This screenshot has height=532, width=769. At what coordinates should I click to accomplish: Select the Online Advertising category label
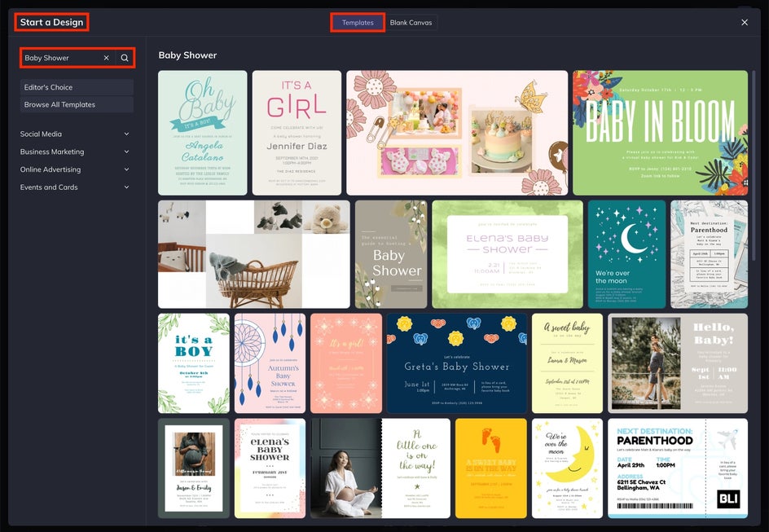(x=51, y=169)
